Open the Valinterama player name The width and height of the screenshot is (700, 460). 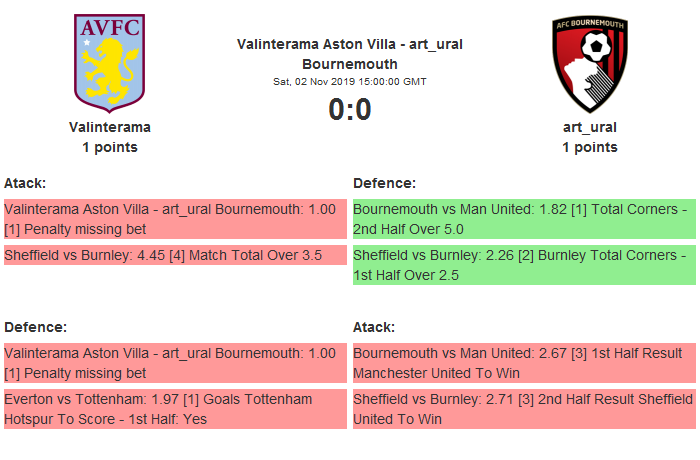click(110, 127)
